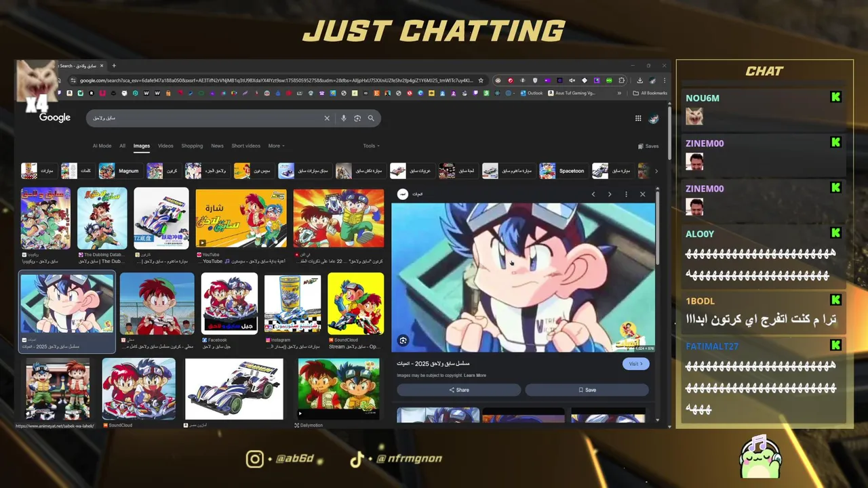
Task: View site information icon in the address bar
Action: pyautogui.click(x=74, y=80)
